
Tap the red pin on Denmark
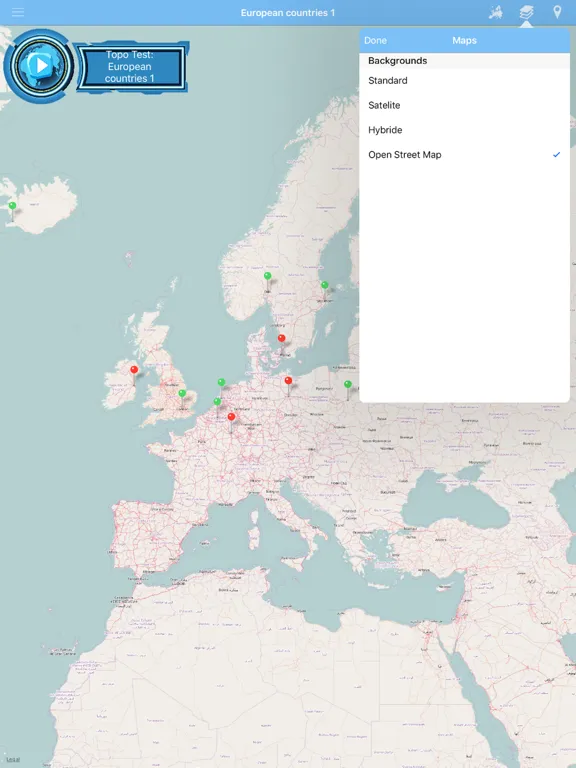282,338
